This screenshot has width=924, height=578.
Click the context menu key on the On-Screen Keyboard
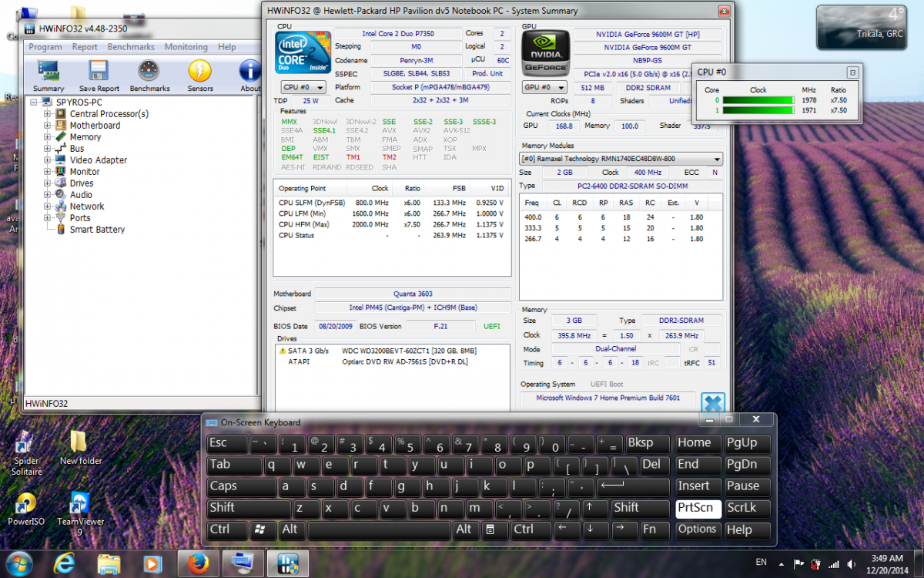490,530
